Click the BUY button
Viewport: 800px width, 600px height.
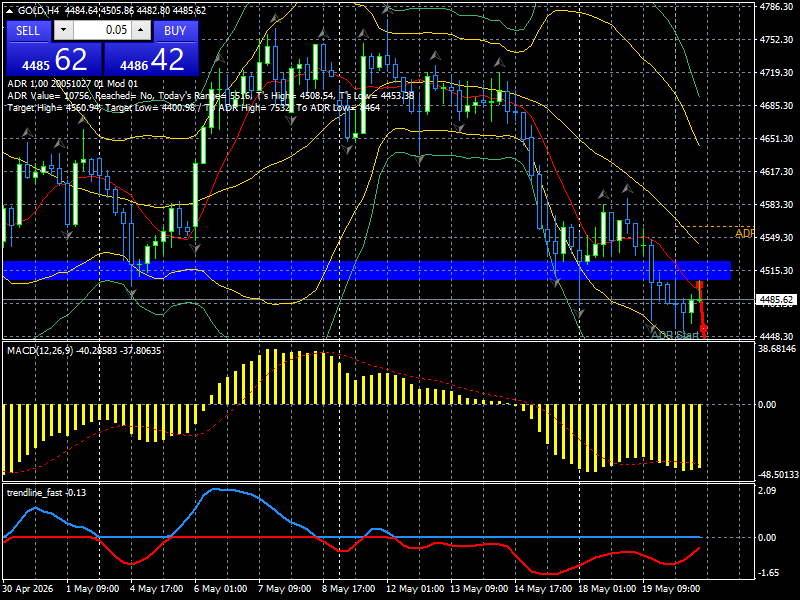tap(175, 31)
